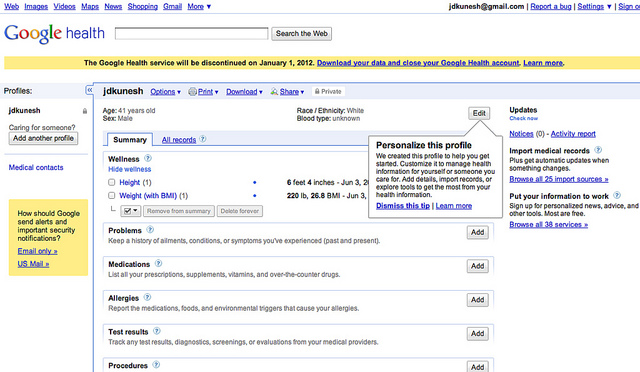Viewport: 640px width, 372px height.
Task: Add a new entry under Problems
Action: [478, 232]
